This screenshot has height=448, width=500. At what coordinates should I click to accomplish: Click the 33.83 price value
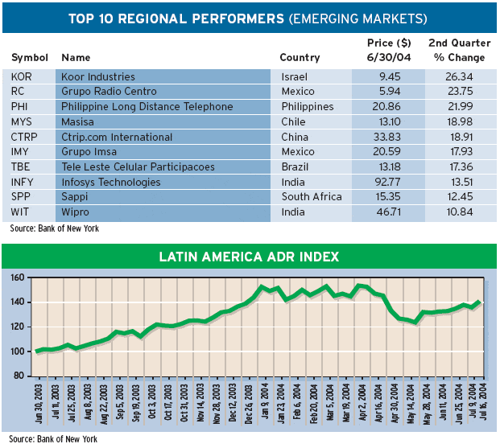[x=387, y=137]
